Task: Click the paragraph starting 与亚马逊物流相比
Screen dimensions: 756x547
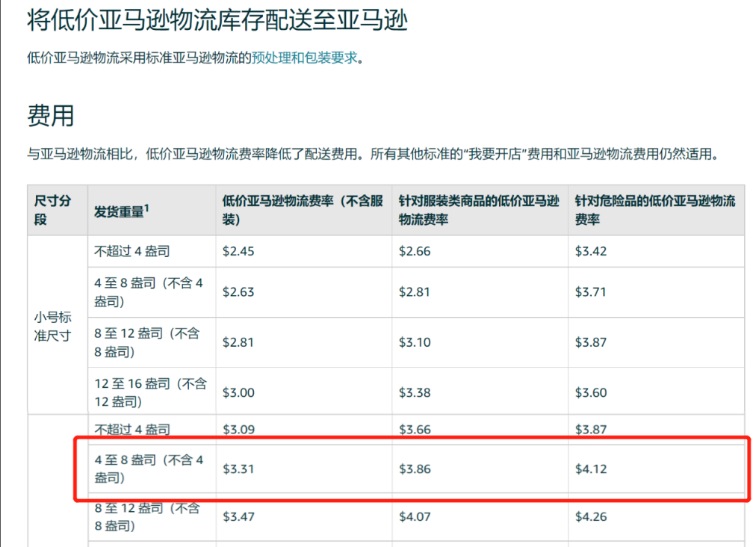Action: 374,155
